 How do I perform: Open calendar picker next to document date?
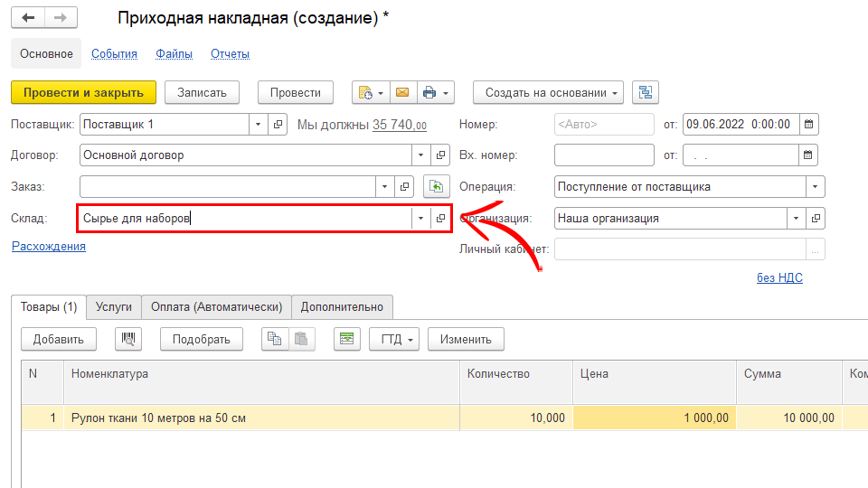click(x=809, y=125)
